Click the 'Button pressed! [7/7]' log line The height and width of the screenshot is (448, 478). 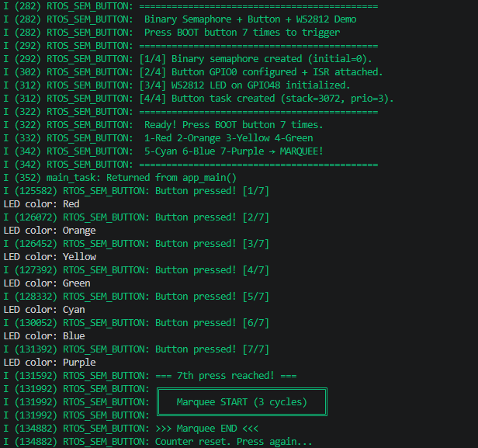pyautogui.click(x=137, y=349)
